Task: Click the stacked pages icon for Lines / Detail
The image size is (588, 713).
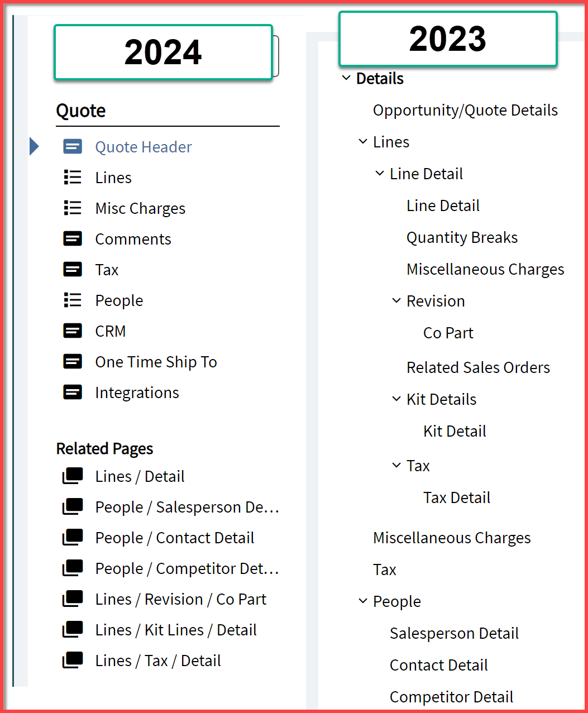Action: point(73,476)
